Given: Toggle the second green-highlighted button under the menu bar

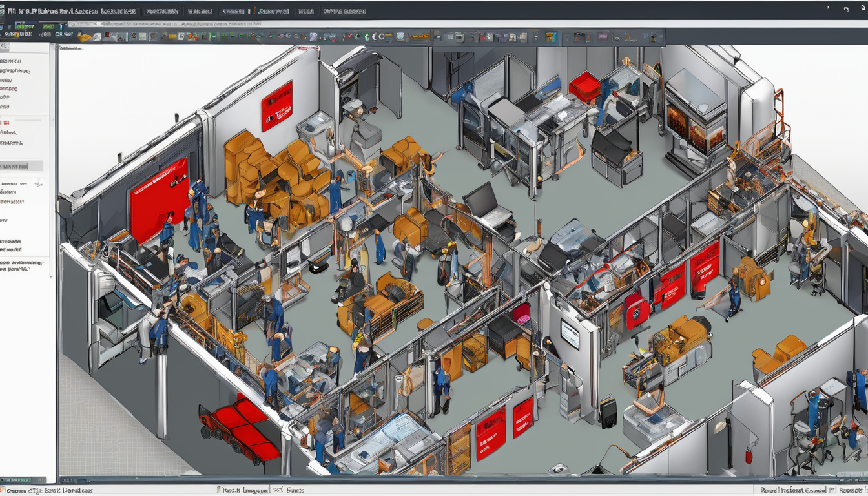Looking at the screenshot, I should tap(48, 26).
